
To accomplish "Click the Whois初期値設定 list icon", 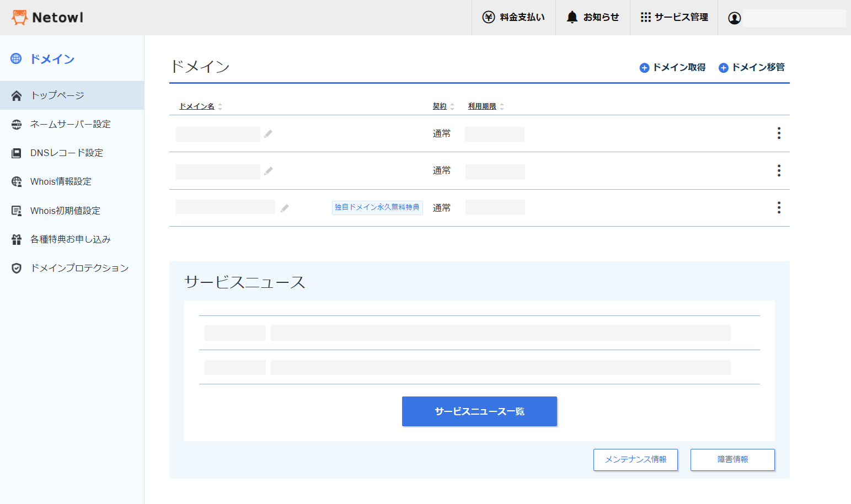I will pyautogui.click(x=17, y=211).
